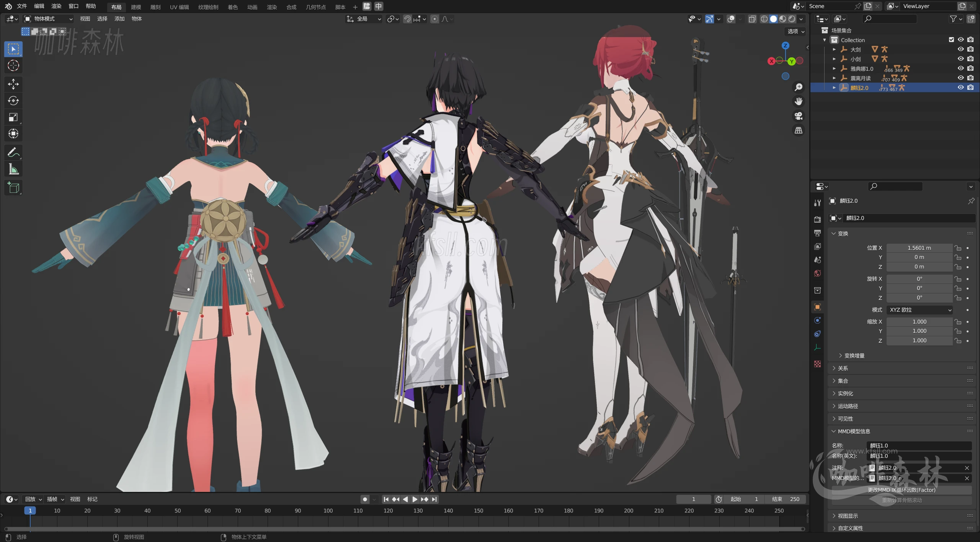Toggle proportional editing in header
Image resolution: width=980 pixels, height=542 pixels.
click(x=434, y=19)
